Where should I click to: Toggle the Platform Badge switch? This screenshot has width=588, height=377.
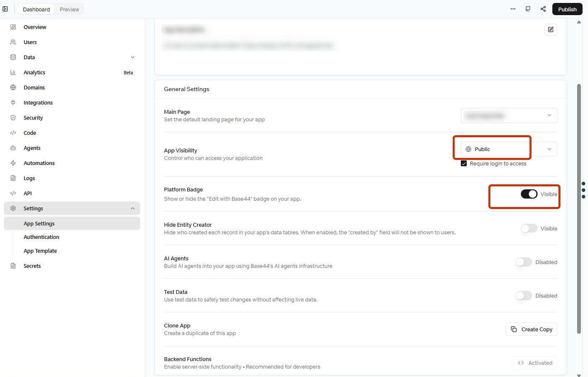pyautogui.click(x=529, y=194)
